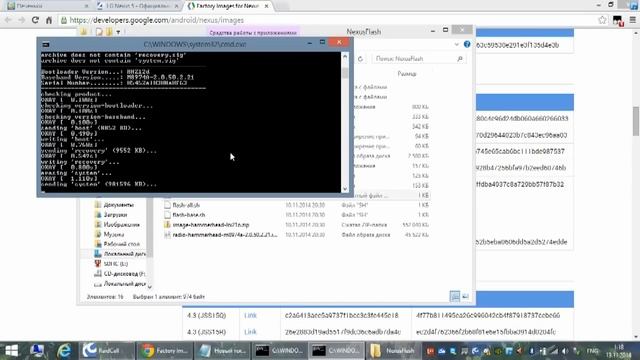Click Chrome's back arrow
The height and width of the screenshot is (360, 640).
tap(8, 20)
